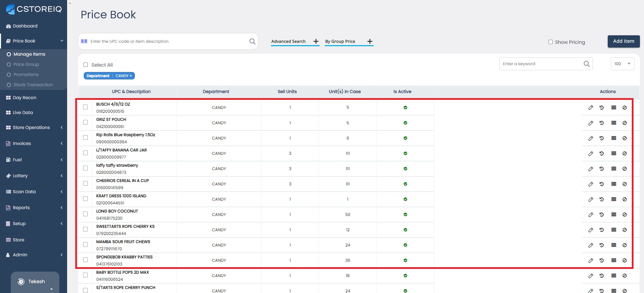Open the Price Group submenu entry
The height and width of the screenshot is (293, 644).
click(26, 64)
